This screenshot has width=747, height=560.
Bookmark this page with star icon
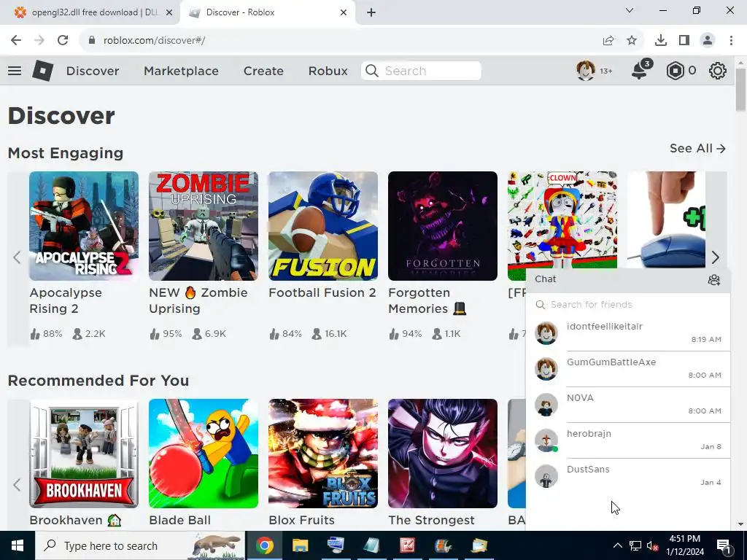click(x=632, y=41)
